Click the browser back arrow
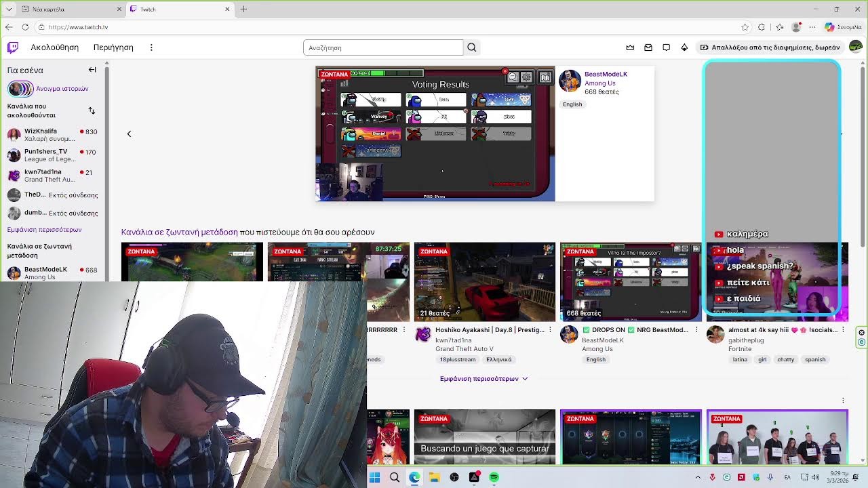 click(x=9, y=27)
